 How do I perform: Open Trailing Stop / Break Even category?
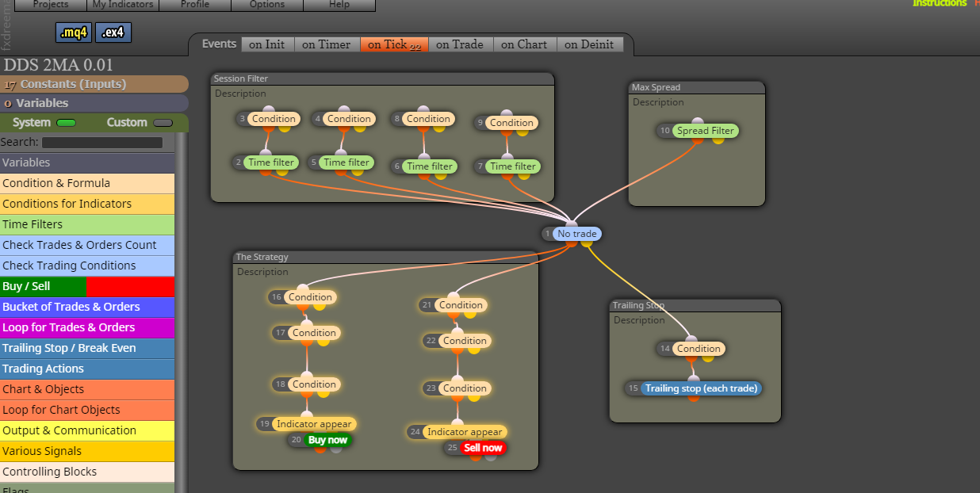tap(87, 348)
